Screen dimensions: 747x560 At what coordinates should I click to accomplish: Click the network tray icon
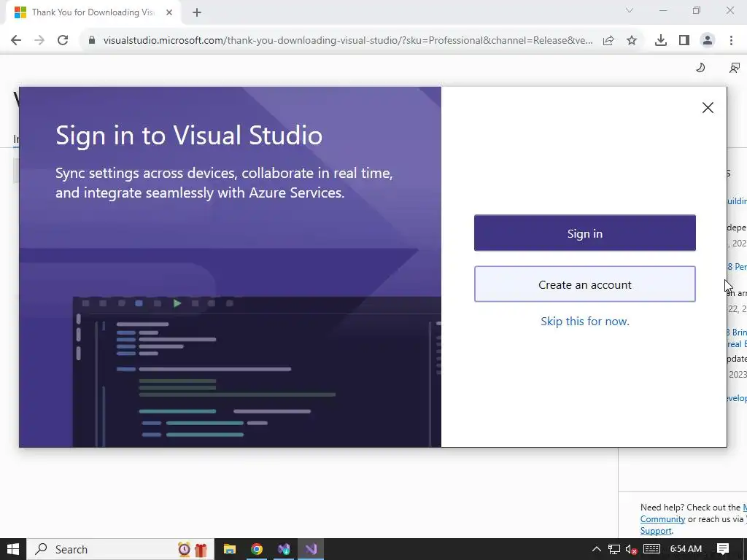click(614, 549)
